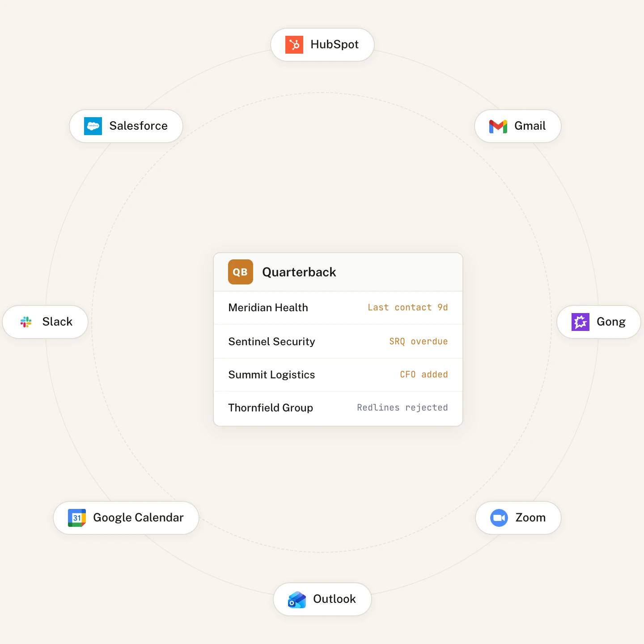Click the Slack logo icon

click(x=26, y=322)
